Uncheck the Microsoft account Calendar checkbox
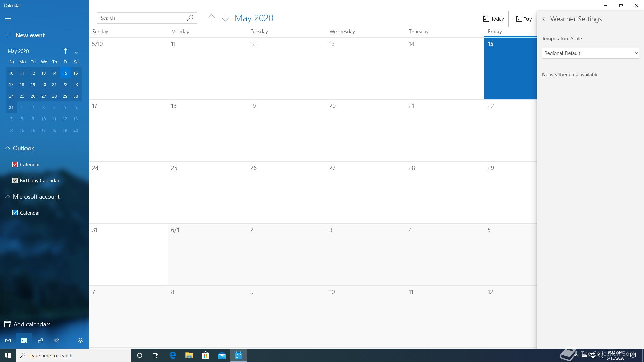The width and height of the screenshot is (644, 362). (15, 213)
